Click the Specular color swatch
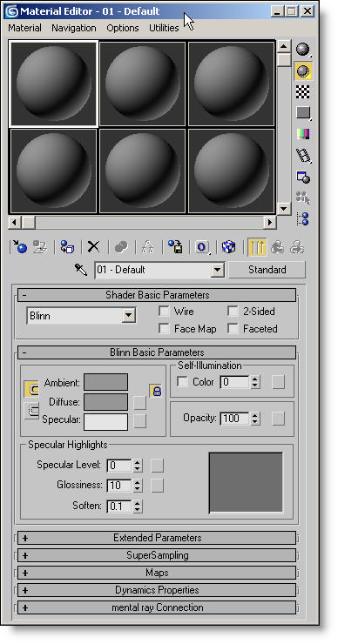Screen dimensions: 338x644 (105, 422)
